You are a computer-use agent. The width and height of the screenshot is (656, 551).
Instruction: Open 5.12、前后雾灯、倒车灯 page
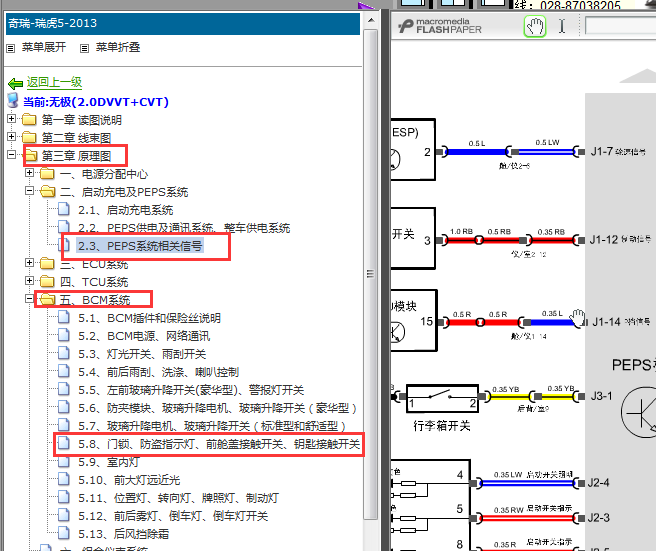173,516
